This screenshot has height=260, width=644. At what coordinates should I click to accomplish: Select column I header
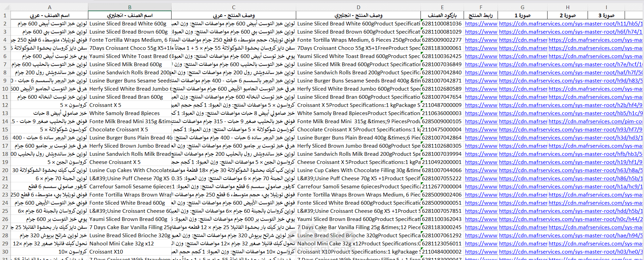tap(606, 7)
